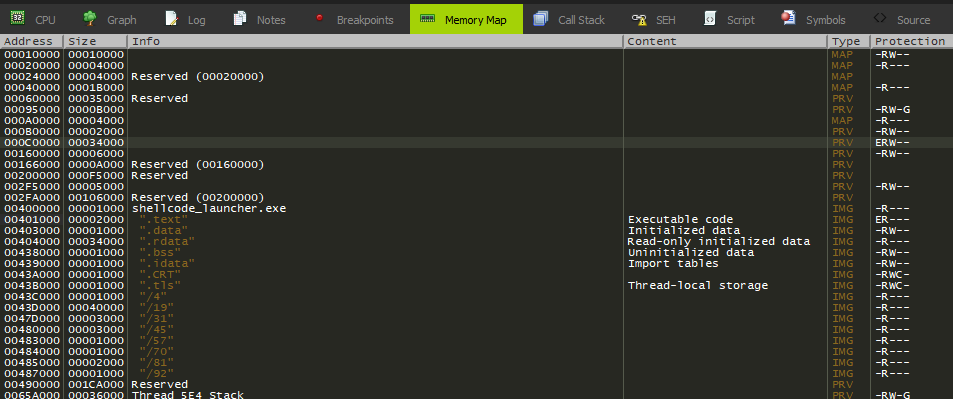Click the Read-only initialized data cell

718,241
